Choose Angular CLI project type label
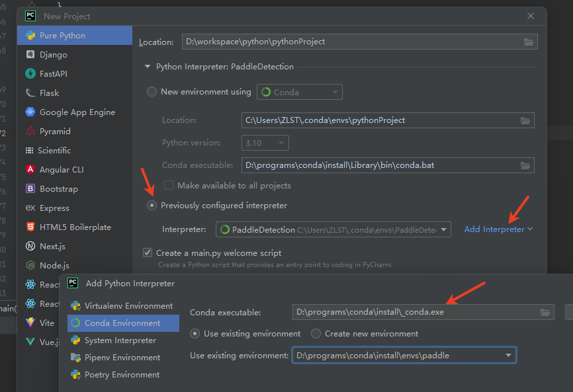The height and width of the screenshot is (392, 573). 62,170
